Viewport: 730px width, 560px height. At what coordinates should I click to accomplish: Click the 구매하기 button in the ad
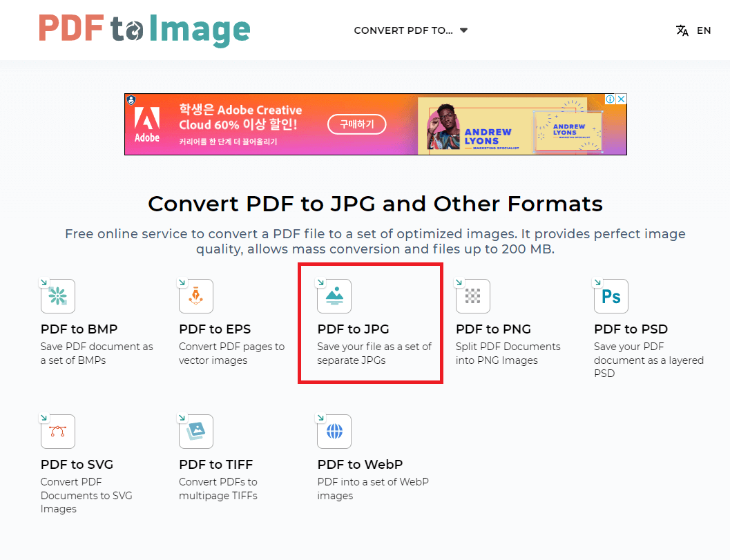click(x=356, y=124)
